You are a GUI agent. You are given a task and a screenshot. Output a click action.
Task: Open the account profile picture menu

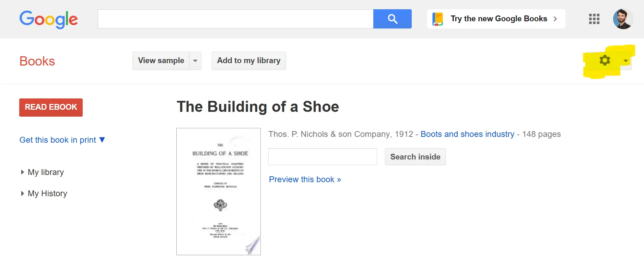point(623,19)
